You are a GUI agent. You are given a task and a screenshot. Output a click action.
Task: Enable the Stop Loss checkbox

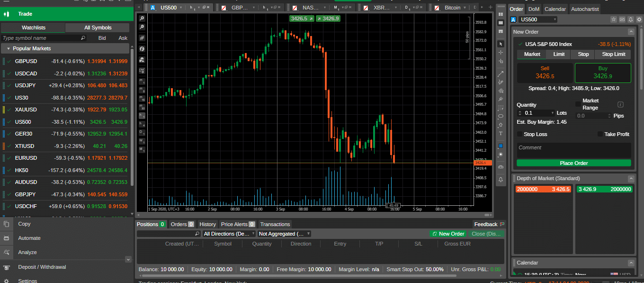pos(519,134)
